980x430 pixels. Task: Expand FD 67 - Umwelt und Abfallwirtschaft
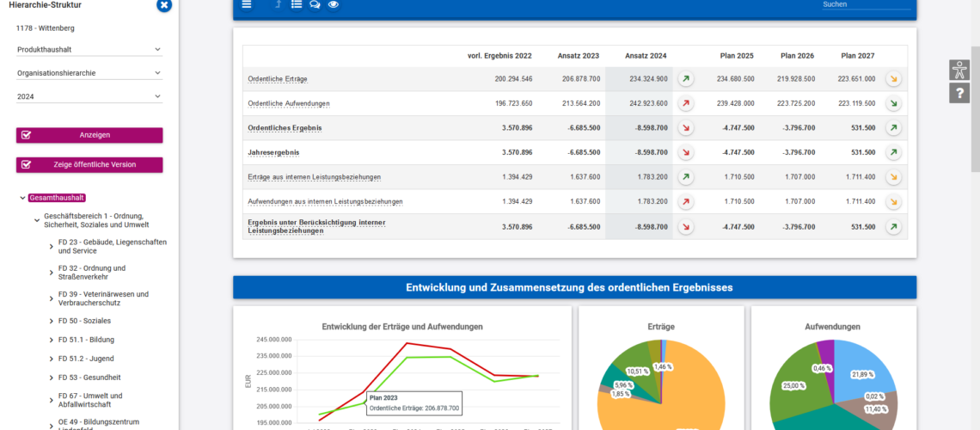pos(52,400)
